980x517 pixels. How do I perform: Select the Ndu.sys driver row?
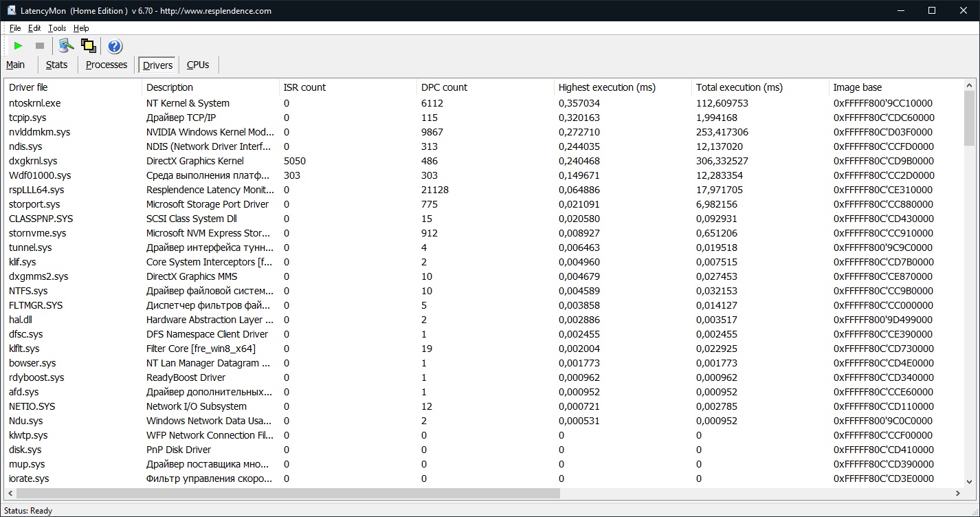click(484, 421)
